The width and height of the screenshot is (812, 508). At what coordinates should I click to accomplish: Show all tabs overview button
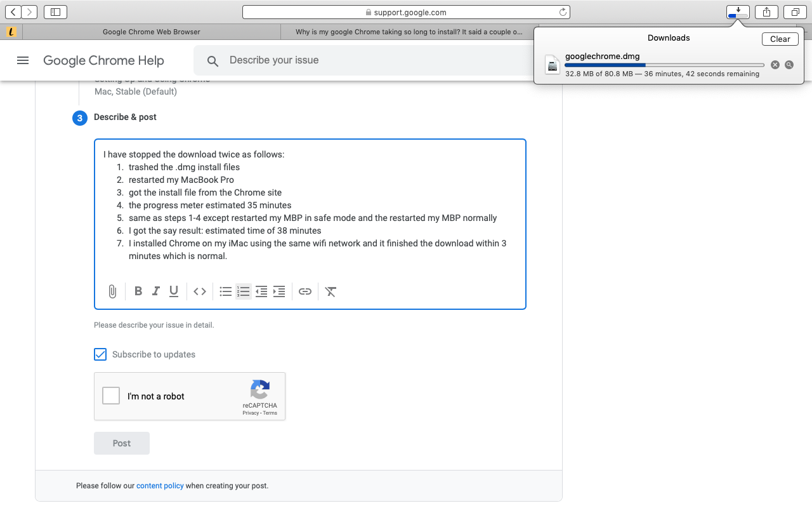795,12
